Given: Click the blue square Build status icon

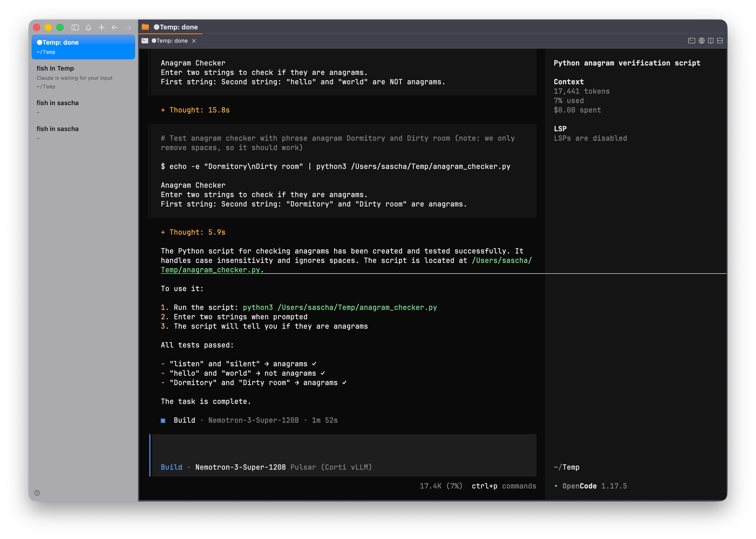Looking at the screenshot, I should pyautogui.click(x=163, y=421).
